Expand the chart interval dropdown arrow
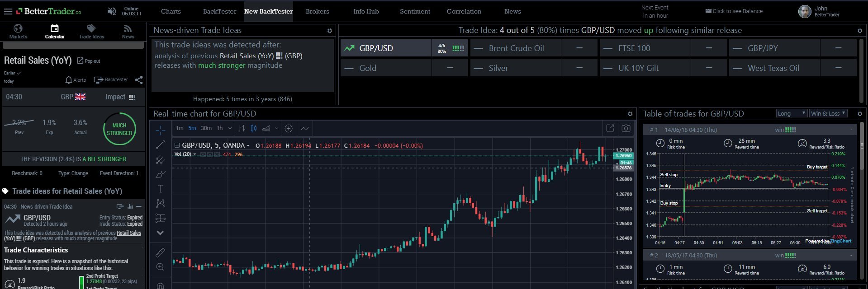 point(230,128)
